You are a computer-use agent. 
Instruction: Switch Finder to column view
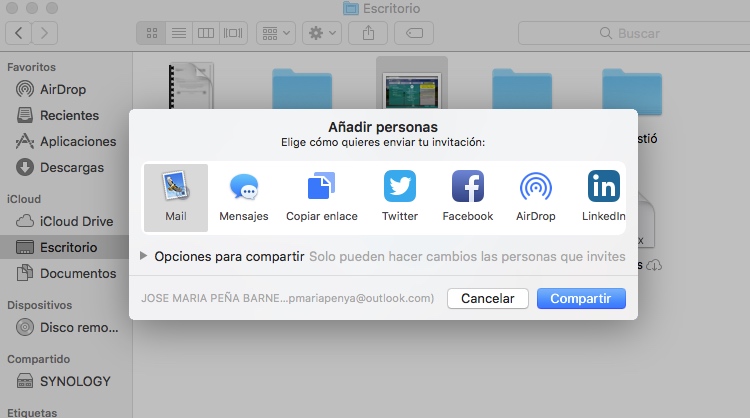tap(206, 33)
